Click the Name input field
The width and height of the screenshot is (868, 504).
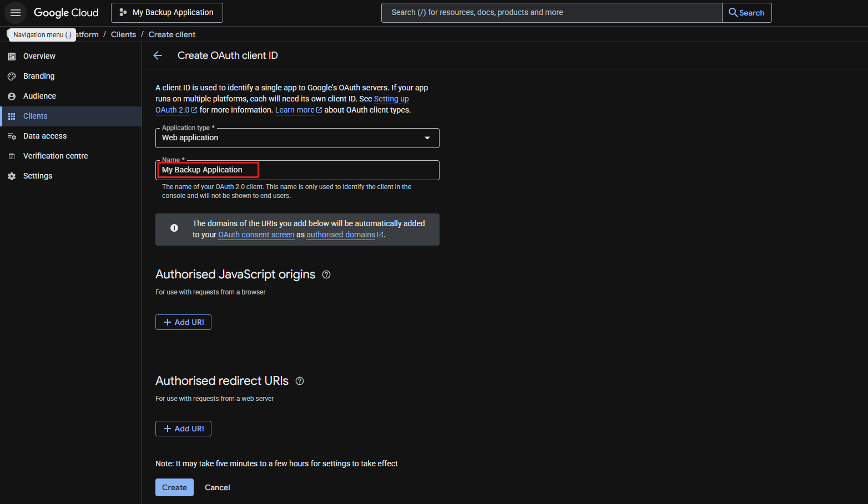tap(297, 170)
